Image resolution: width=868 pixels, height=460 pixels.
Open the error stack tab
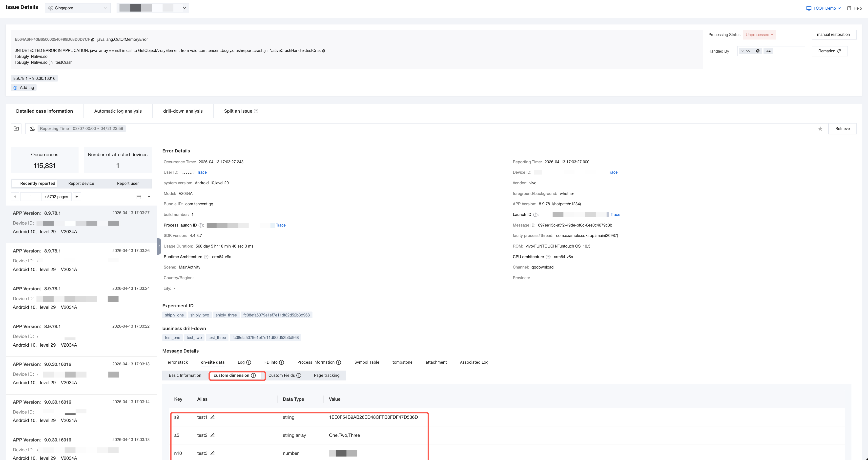click(x=178, y=362)
